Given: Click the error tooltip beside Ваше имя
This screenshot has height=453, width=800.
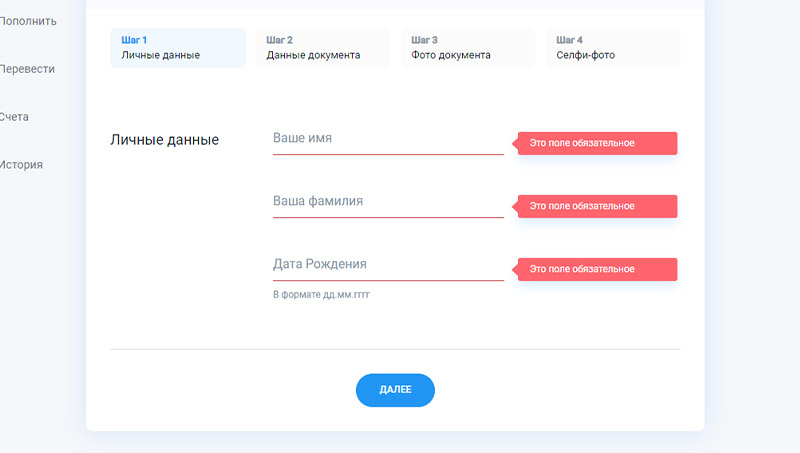Looking at the screenshot, I should coord(597,144).
